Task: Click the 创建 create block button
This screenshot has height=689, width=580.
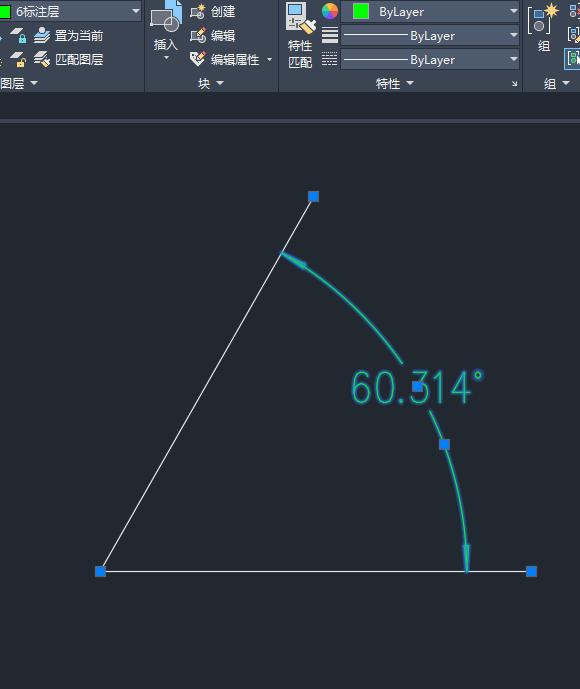Action: tap(213, 11)
